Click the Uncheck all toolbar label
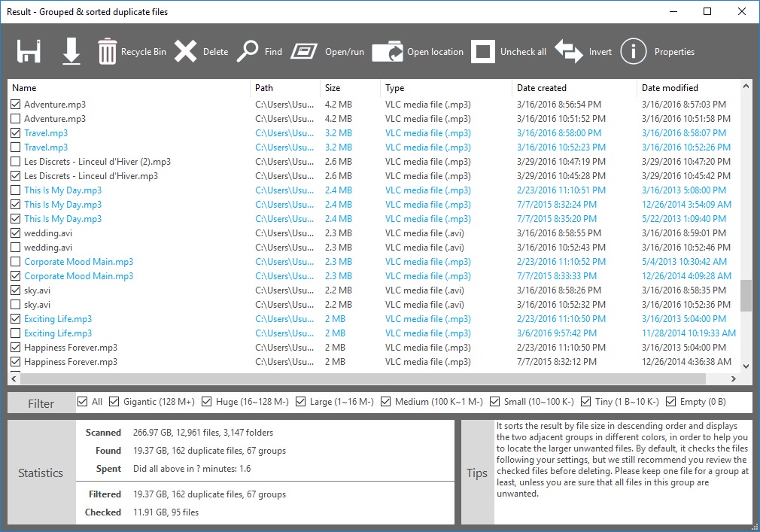 pos(524,52)
